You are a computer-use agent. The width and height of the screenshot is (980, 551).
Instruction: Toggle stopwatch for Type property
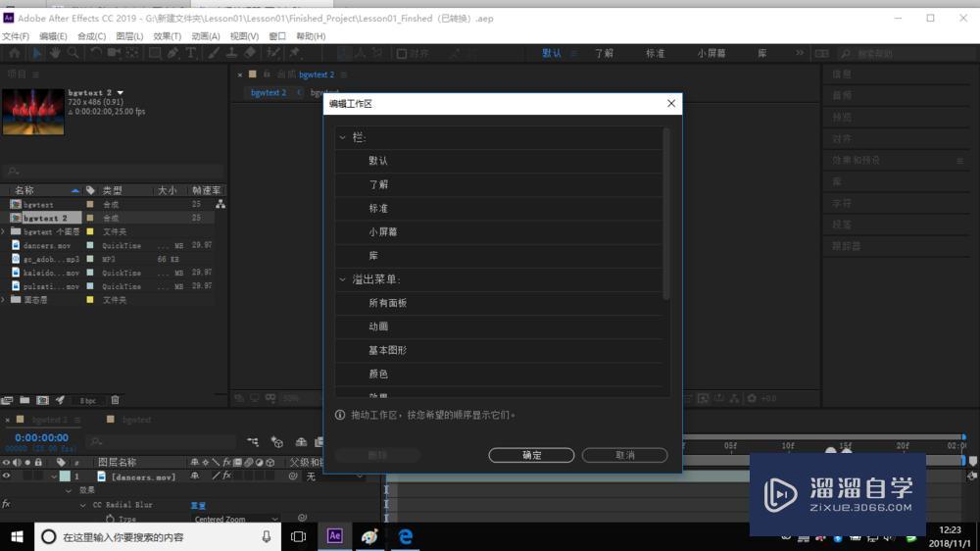click(110, 519)
